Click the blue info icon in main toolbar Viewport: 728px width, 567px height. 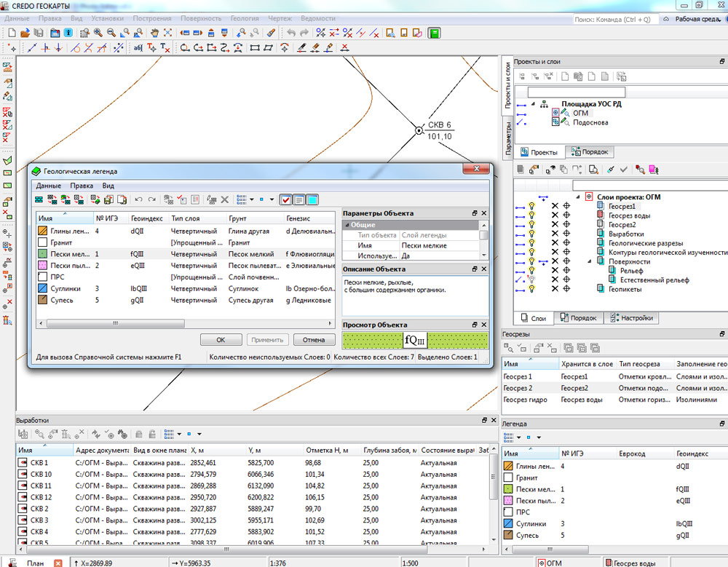point(68,33)
